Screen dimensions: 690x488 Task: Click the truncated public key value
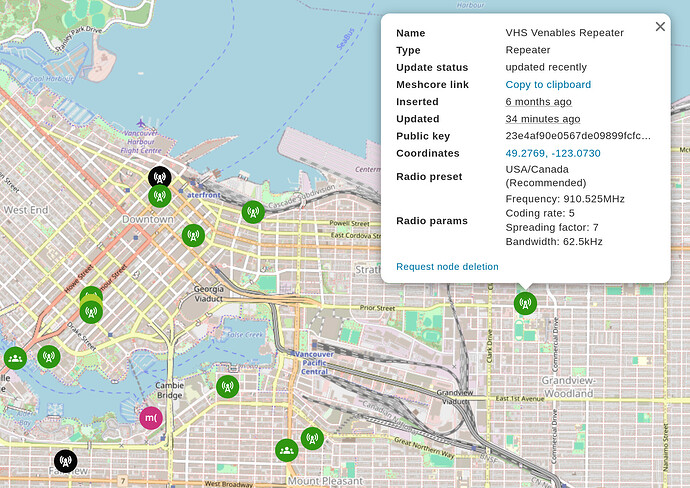tap(578, 136)
